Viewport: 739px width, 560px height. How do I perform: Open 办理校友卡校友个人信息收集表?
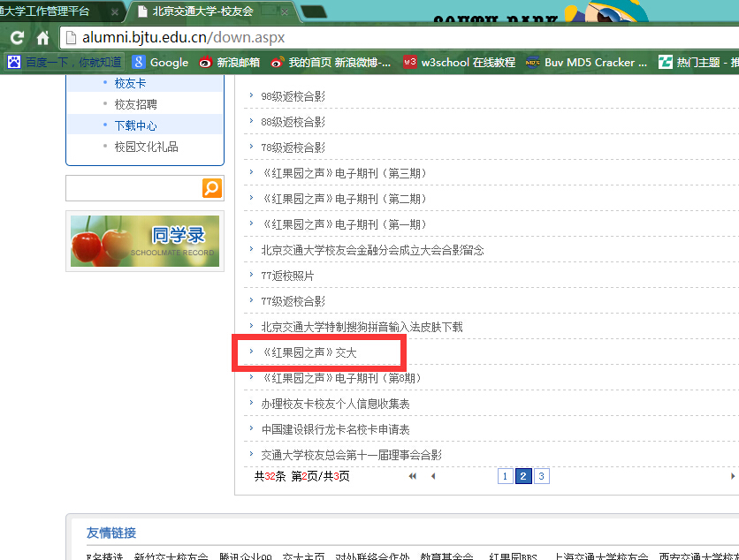336,405
